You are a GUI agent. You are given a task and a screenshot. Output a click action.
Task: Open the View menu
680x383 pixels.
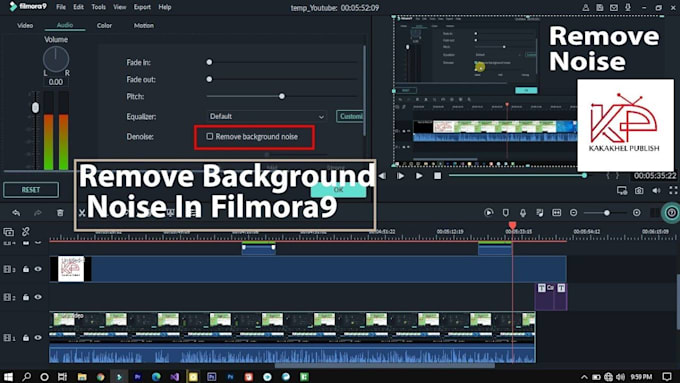(119, 7)
